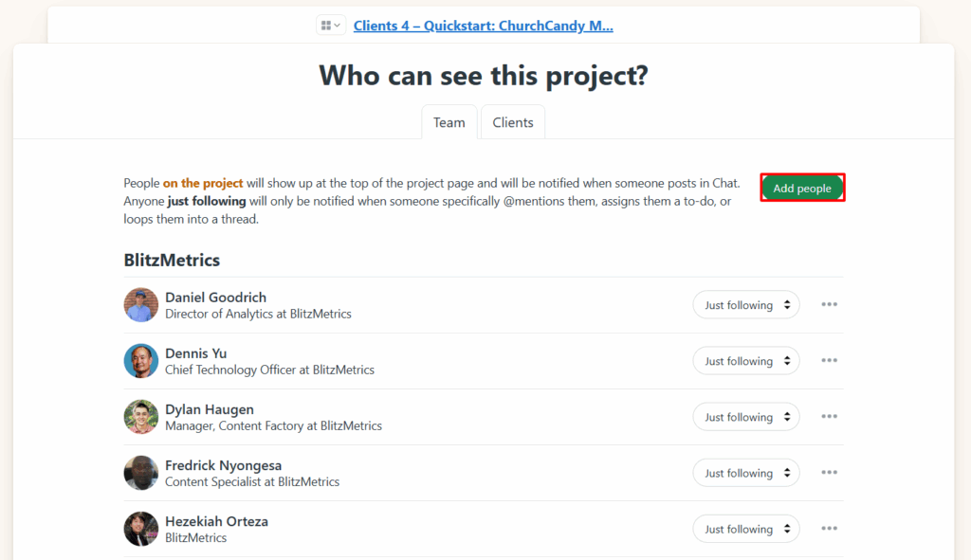Expand Dennis Yu's Just following dropdown
971x560 pixels.
746,361
